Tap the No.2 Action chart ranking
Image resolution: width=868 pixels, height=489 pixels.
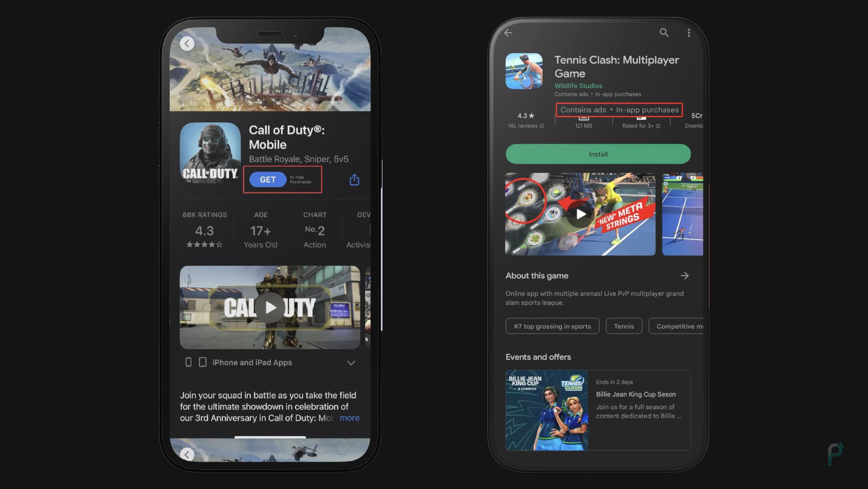315,230
